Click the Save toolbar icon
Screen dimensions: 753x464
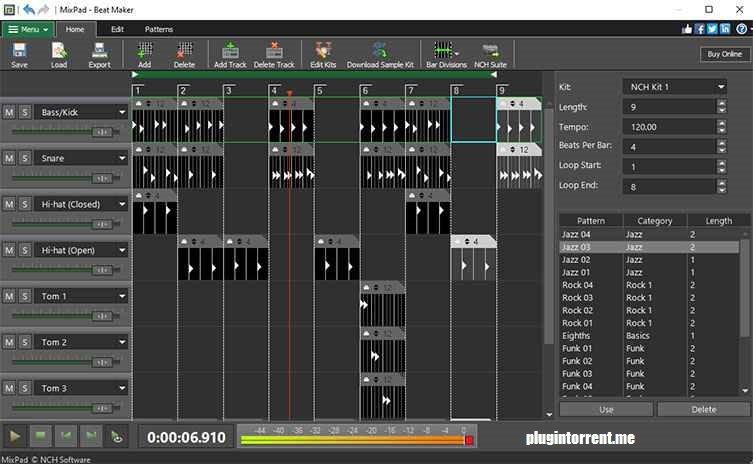19,54
